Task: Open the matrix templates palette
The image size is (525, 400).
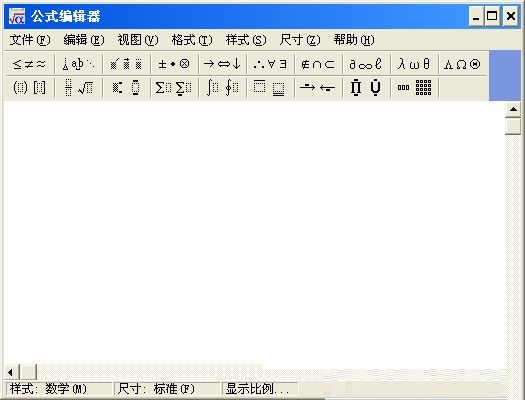Action: pos(414,88)
